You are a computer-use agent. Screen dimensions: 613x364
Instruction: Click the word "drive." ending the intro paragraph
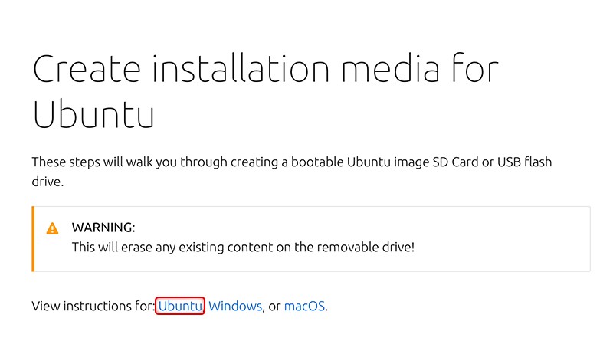click(48, 182)
